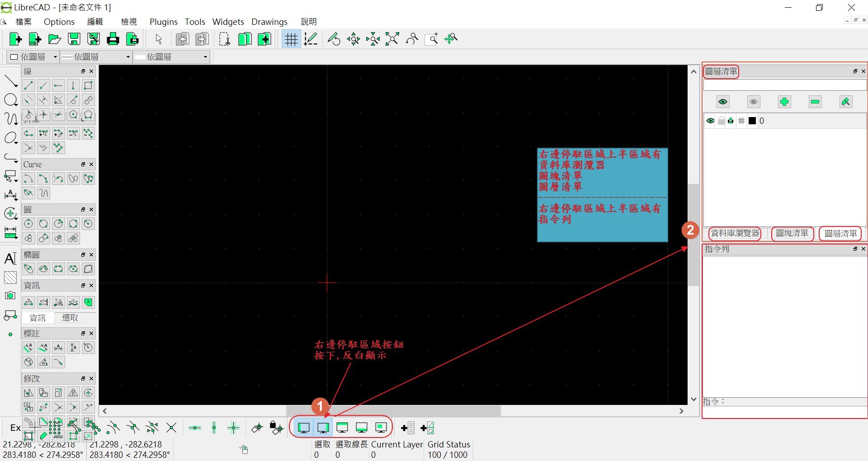Click the mirror tool in 修改 panel
This screenshot has height=461, width=868.
(73, 393)
